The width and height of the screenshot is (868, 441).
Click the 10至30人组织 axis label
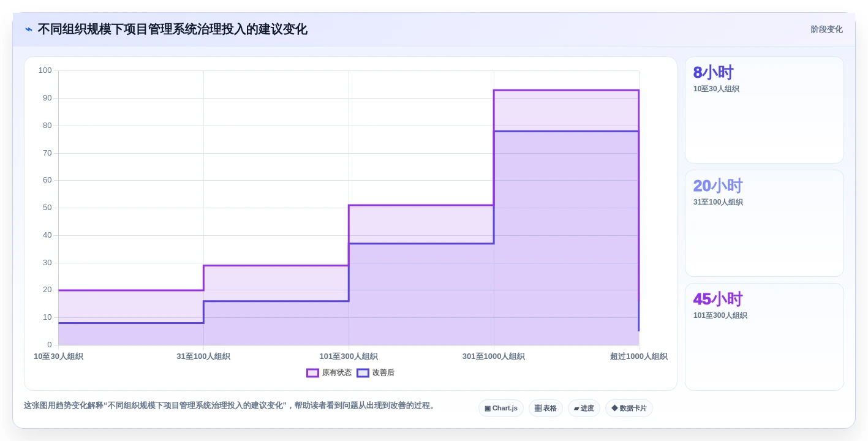(58, 356)
